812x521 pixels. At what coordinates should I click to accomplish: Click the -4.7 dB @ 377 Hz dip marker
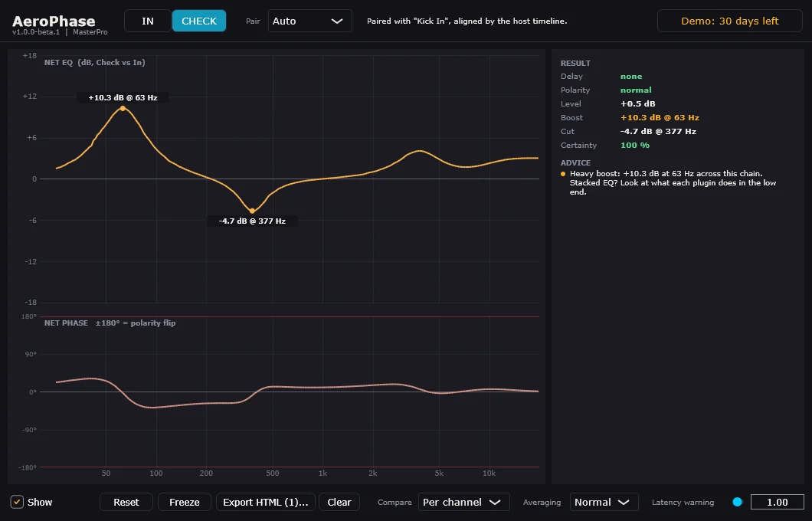[252, 211]
